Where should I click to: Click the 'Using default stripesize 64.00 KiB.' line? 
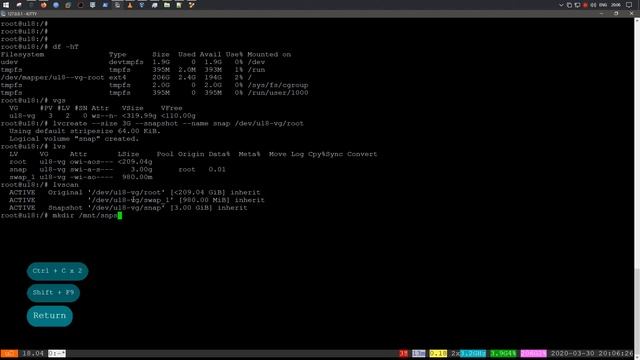(85, 131)
